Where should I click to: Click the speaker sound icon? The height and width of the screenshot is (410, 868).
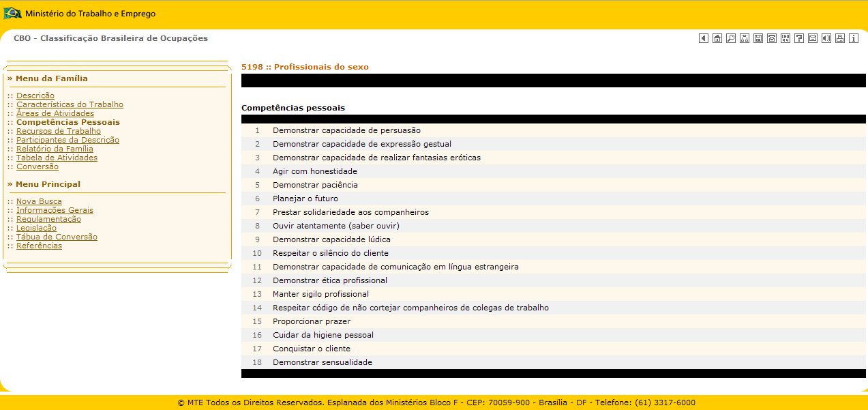coord(826,38)
